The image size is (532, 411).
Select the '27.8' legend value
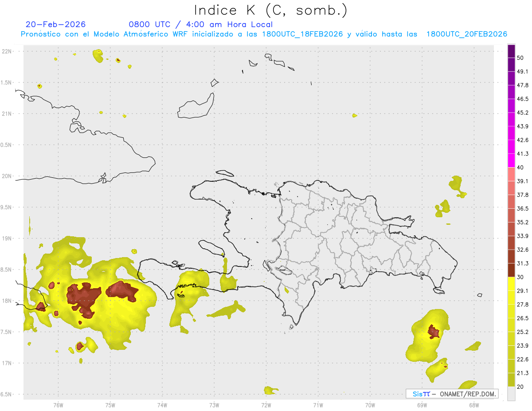pyautogui.click(x=523, y=305)
